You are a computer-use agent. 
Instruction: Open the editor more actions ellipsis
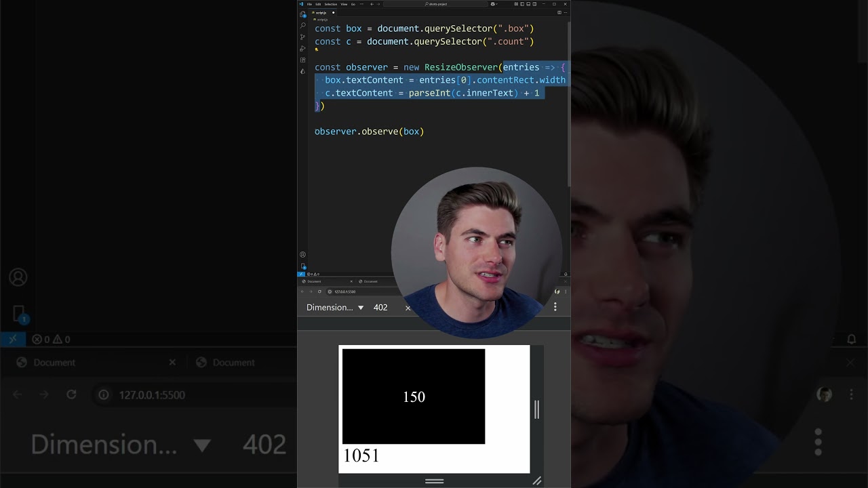click(566, 12)
